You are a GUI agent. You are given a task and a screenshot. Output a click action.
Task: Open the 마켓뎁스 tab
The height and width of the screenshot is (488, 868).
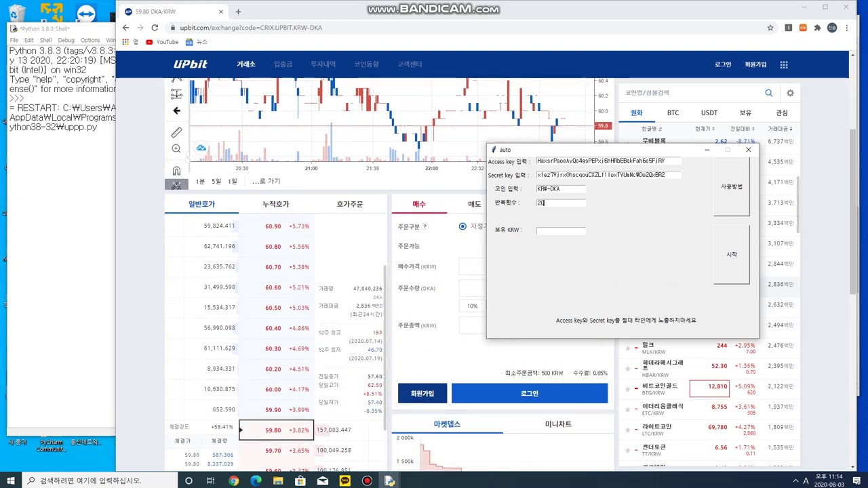tap(447, 424)
